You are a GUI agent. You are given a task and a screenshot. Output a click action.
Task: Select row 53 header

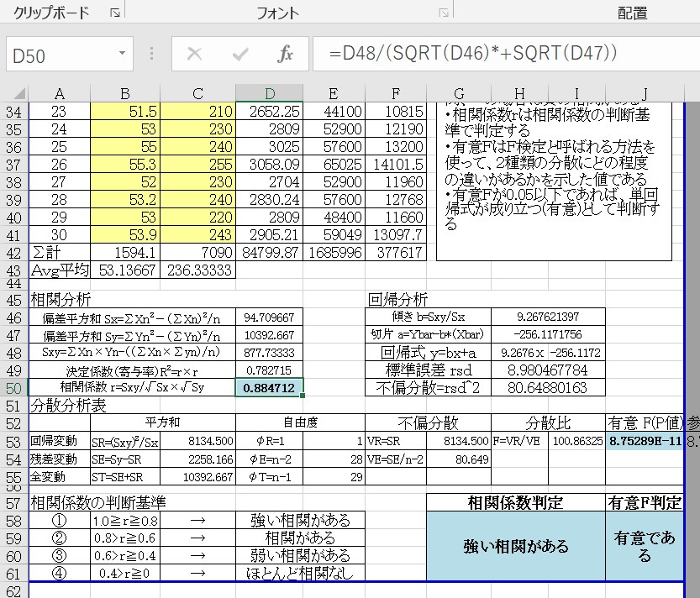coord(13,441)
